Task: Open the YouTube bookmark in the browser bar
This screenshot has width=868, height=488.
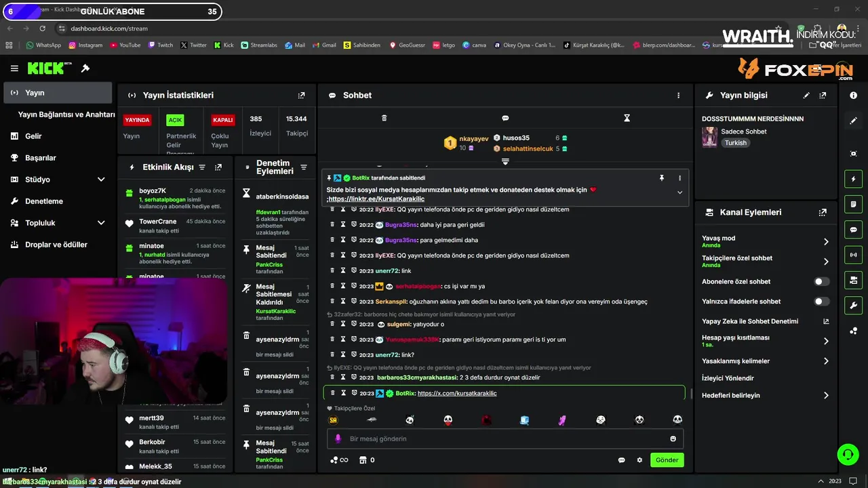Action: (125, 45)
